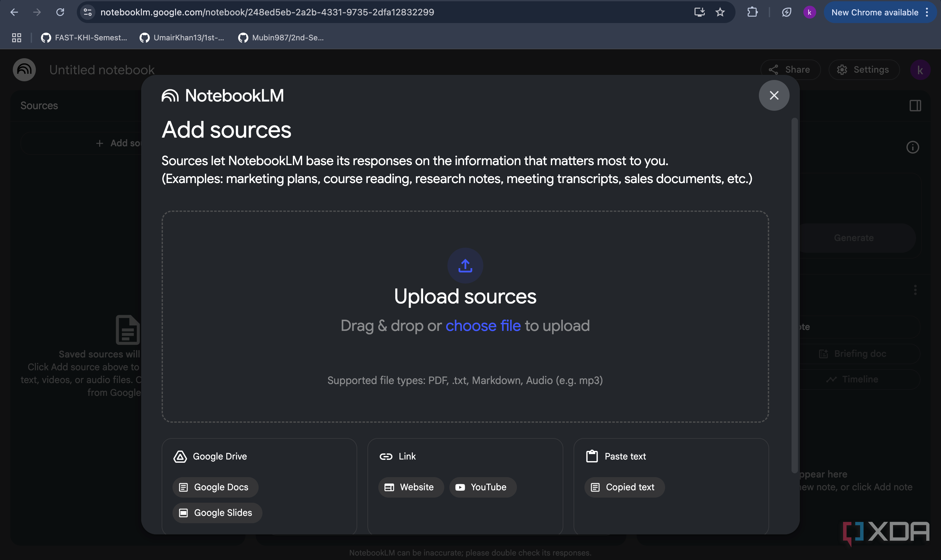The height and width of the screenshot is (560, 941).
Task: Open the NotebookLM home logo icon
Action: coord(24,70)
